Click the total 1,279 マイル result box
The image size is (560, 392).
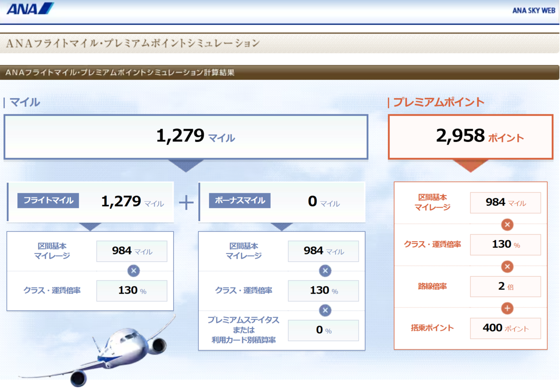[x=186, y=137]
